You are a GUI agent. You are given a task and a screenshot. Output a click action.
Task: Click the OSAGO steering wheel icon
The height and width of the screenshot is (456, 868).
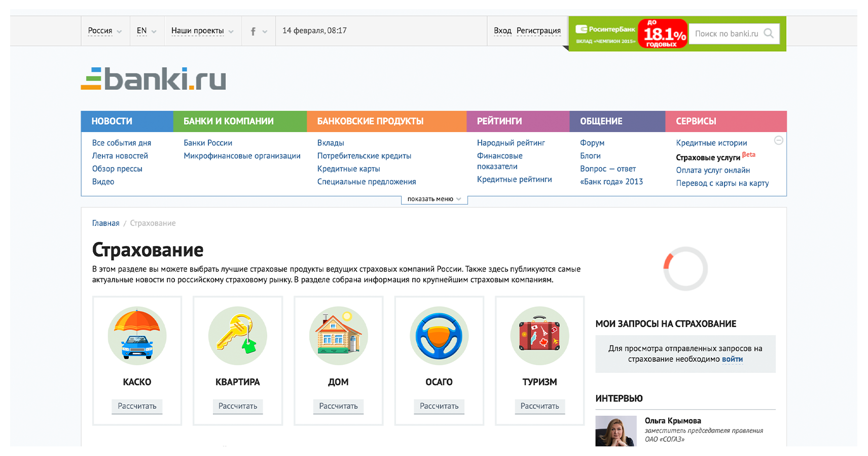(x=439, y=335)
